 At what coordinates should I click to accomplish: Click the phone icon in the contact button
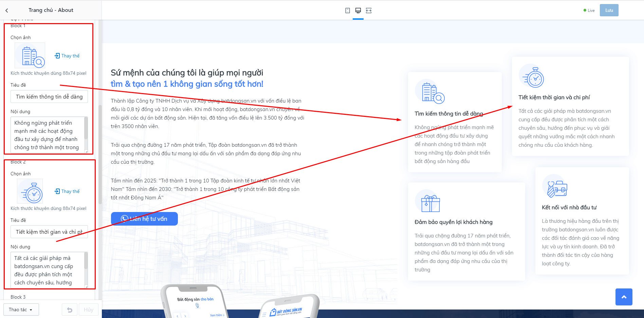click(x=125, y=219)
